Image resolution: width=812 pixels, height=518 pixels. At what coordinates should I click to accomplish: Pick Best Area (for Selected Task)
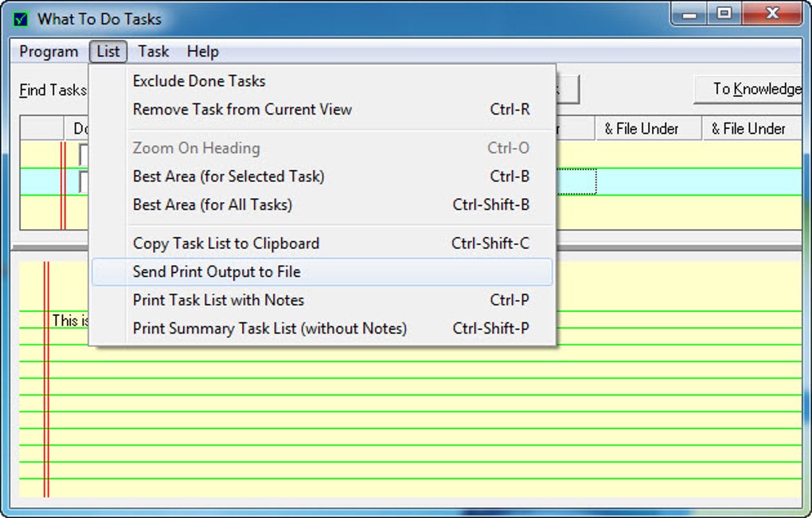pos(228,177)
